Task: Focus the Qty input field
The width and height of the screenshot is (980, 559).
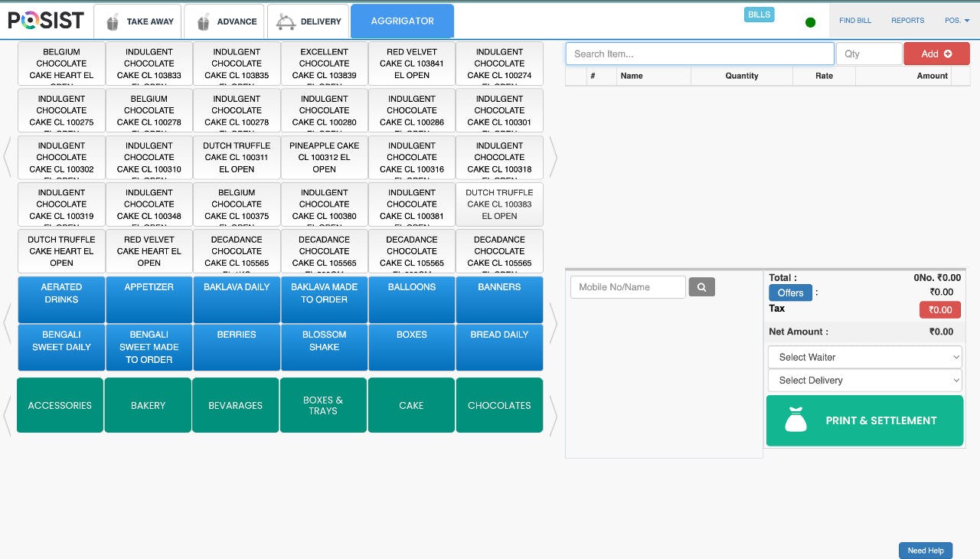Action: click(869, 54)
